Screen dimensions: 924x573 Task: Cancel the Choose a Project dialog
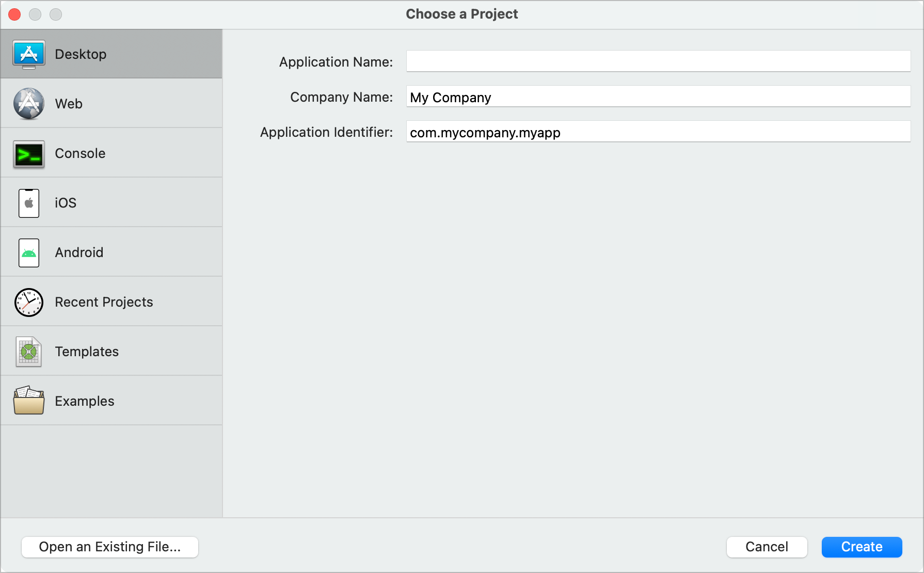(x=767, y=547)
